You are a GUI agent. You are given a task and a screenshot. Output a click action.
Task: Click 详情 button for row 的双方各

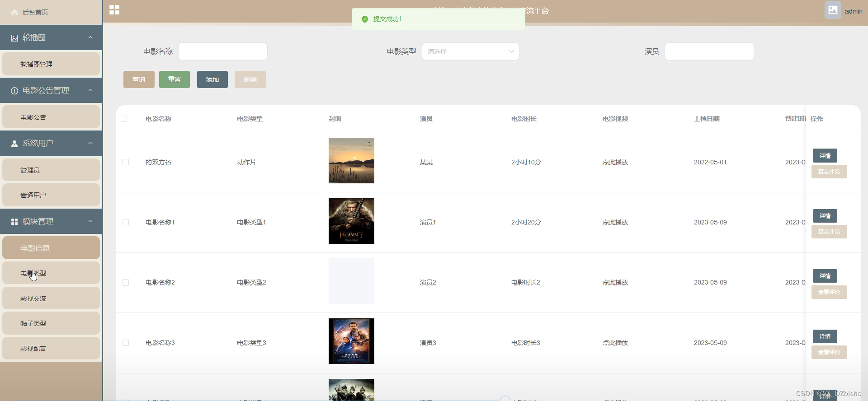click(825, 155)
